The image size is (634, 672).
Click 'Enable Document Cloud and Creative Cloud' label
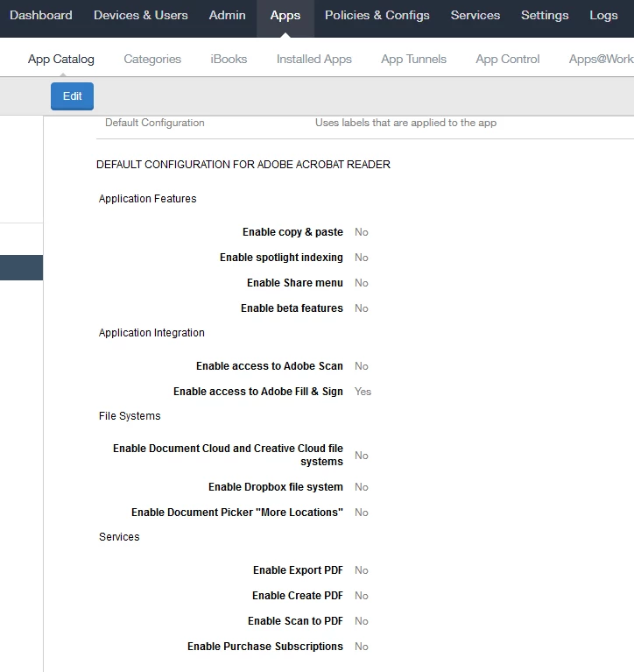[228, 455]
